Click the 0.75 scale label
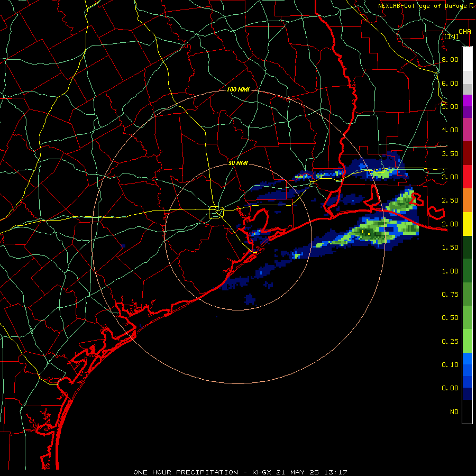The width and height of the screenshot is (476, 476). (x=450, y=294)
